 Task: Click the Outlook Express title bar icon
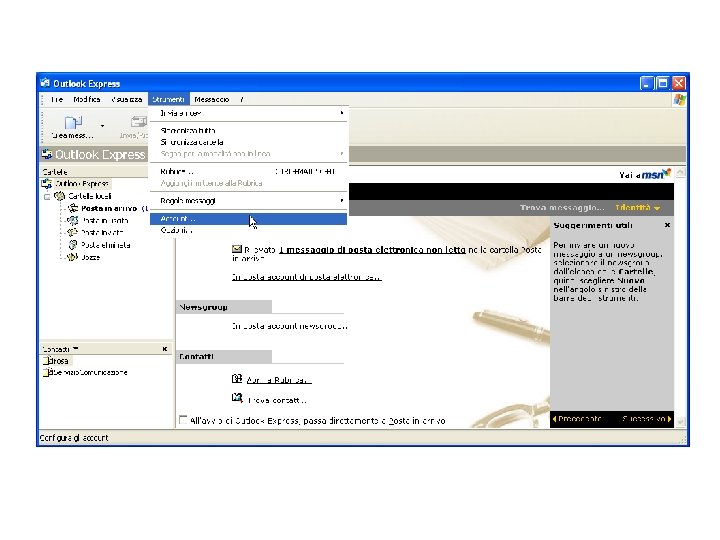[45, 83]
